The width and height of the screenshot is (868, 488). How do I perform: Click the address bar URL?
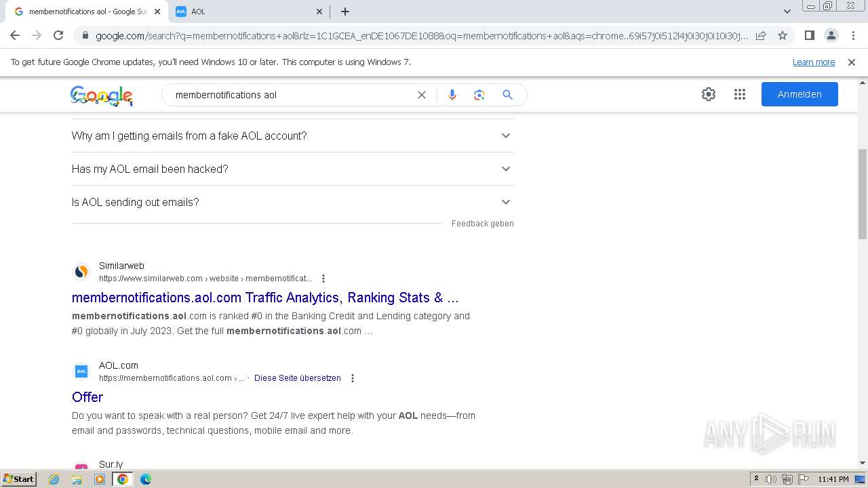point(422,35)
